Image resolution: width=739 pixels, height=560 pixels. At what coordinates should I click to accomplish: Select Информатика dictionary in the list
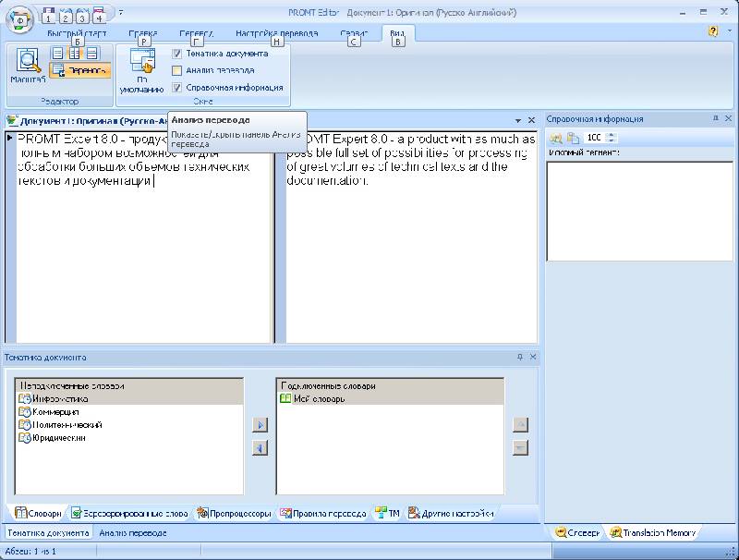pos(129,399)
